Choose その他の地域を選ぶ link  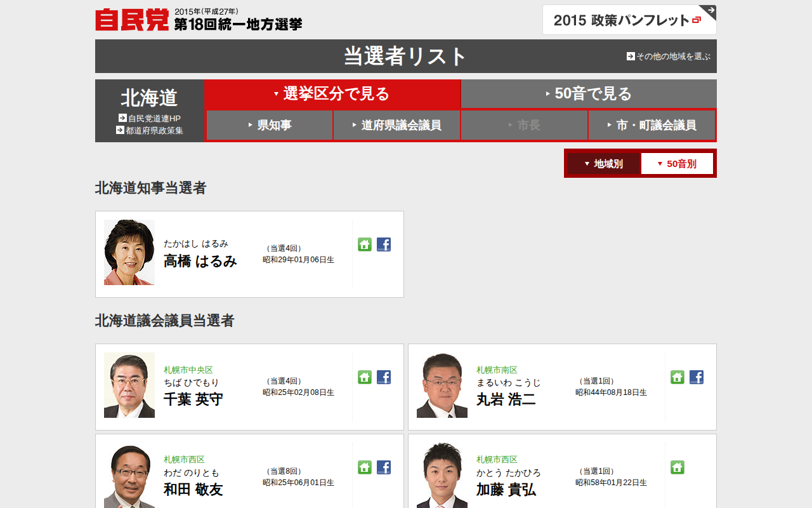669,57
